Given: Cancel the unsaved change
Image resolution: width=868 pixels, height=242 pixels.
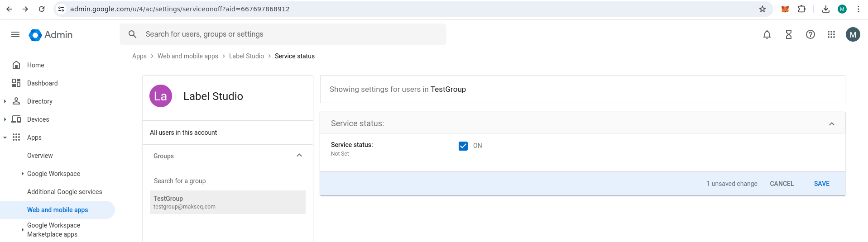Looking at the screenshot, I should [x=782, y=184].
